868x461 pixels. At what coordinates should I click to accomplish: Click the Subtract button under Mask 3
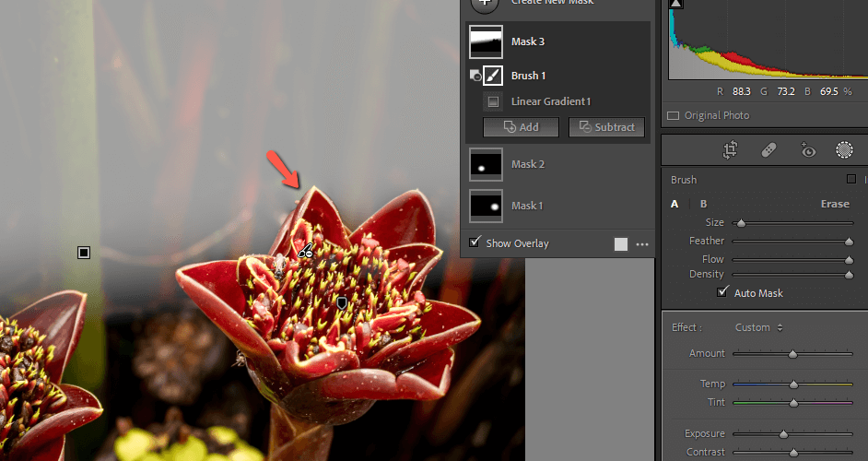(x=606, y=127)
